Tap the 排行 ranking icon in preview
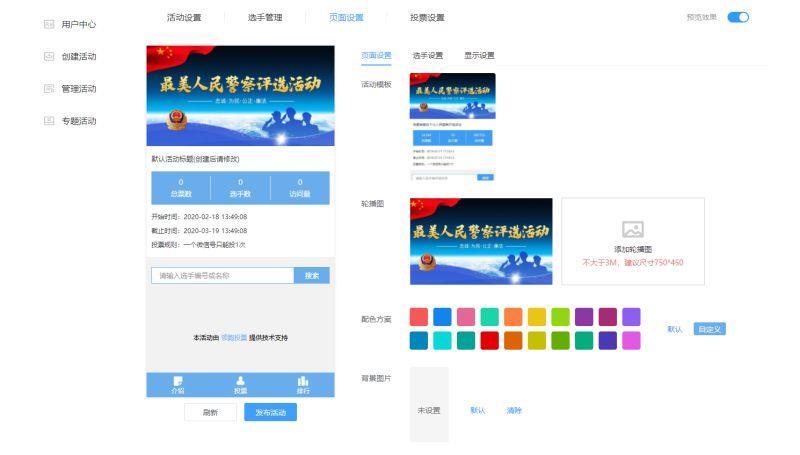This screenshot has width=800, height=455. (x=303, y=384)
